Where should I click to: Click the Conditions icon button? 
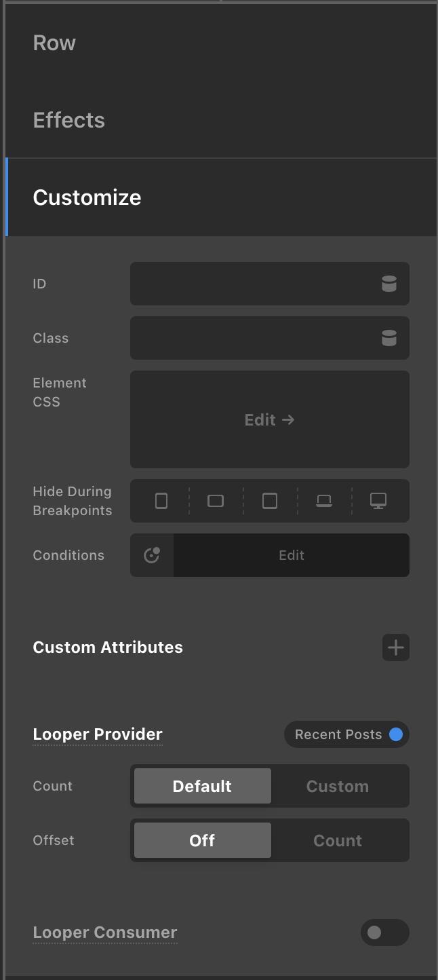point(152,555)
